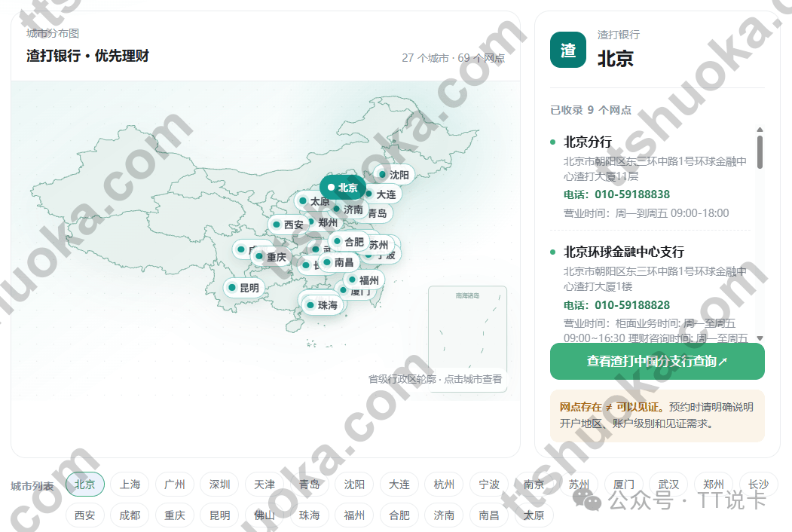Pick the 南京 city chip
The height and width of the screenshot is (532, 792).
click(x=534, y=485)
